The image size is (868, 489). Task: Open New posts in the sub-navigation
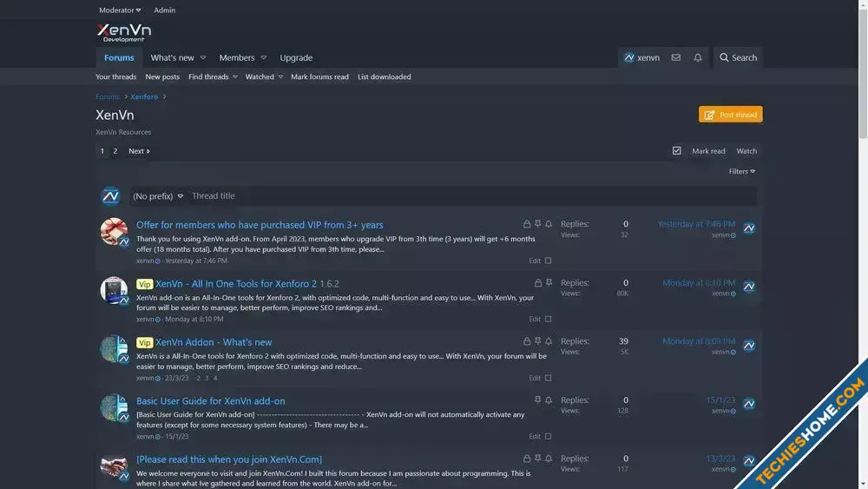tap(162, 77)
